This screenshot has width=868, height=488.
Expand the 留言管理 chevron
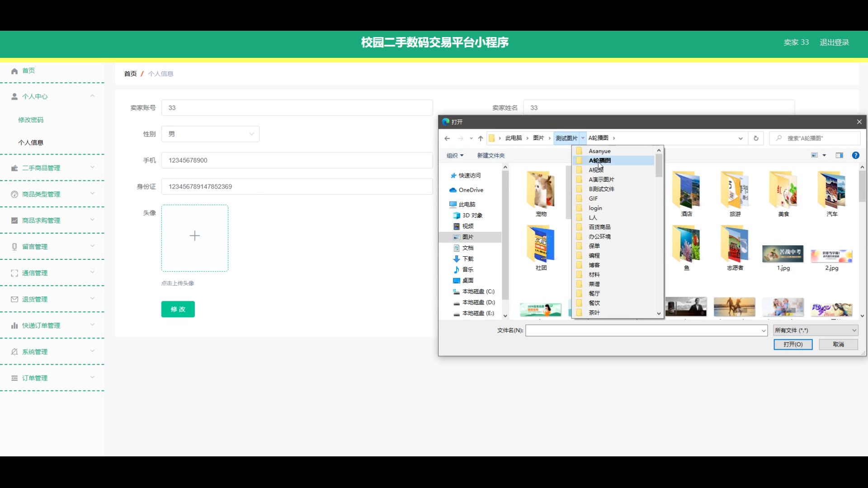click(x=92, y=246)
